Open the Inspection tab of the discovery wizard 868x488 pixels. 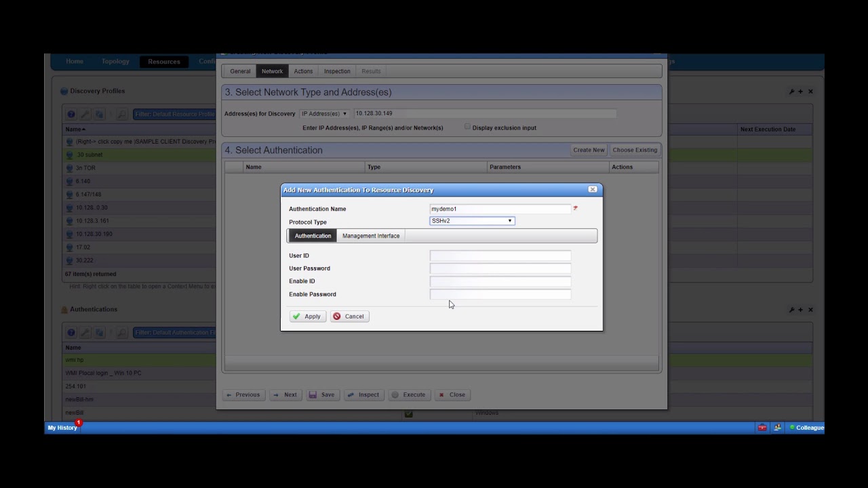[337, 71]
